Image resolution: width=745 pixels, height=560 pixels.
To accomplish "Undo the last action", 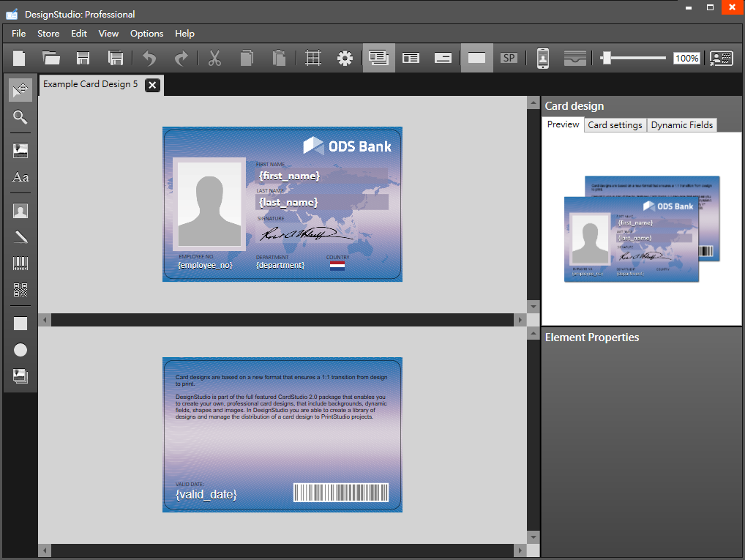I will pos(149,58).
